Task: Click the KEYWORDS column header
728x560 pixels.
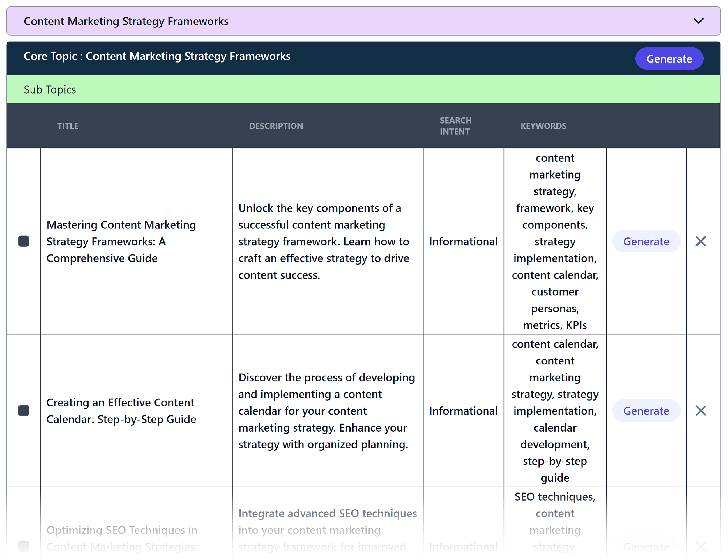Action: pos(543,126)
